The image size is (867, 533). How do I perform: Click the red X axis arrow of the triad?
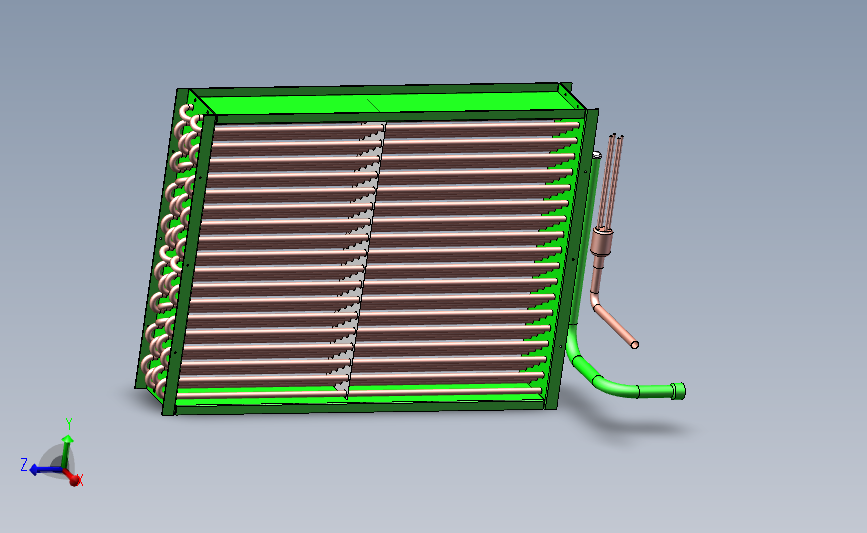[72, 477]
